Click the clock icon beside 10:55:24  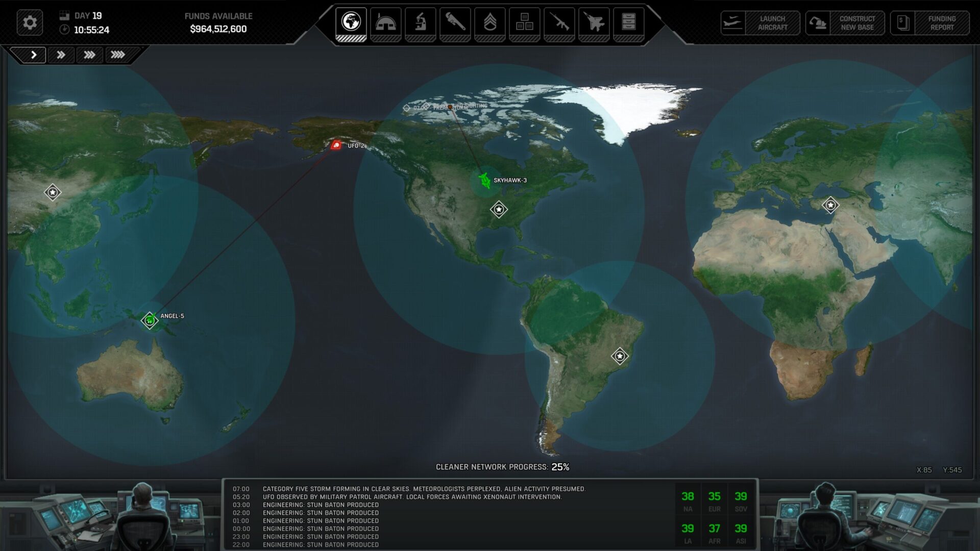64,30
